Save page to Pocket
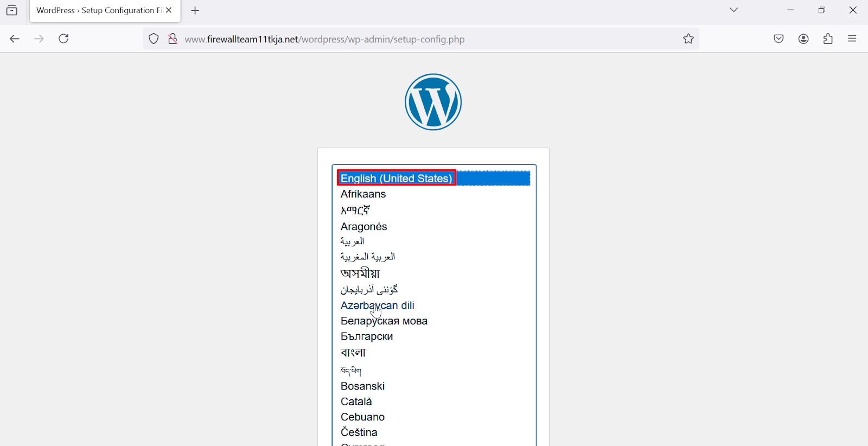 click(x=778, y=39)
